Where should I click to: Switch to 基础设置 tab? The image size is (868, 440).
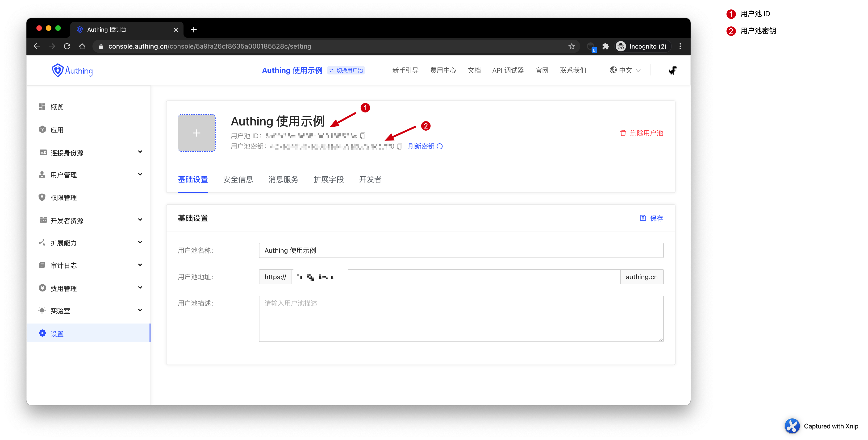(x=193, y=180)
